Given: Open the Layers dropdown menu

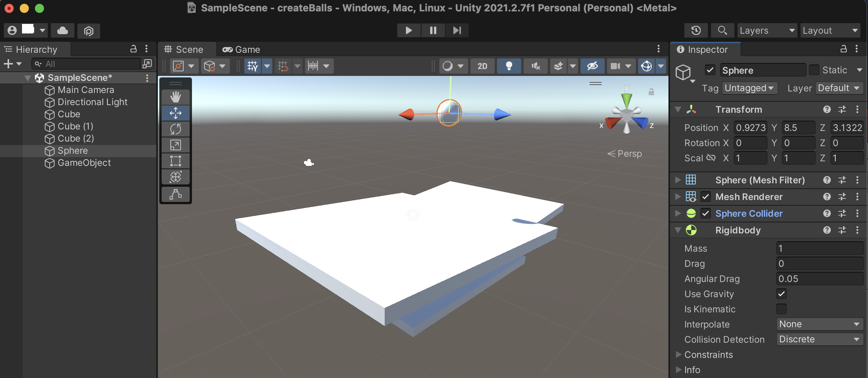Looking at the screenshot, I should click(x=766, y=30).
